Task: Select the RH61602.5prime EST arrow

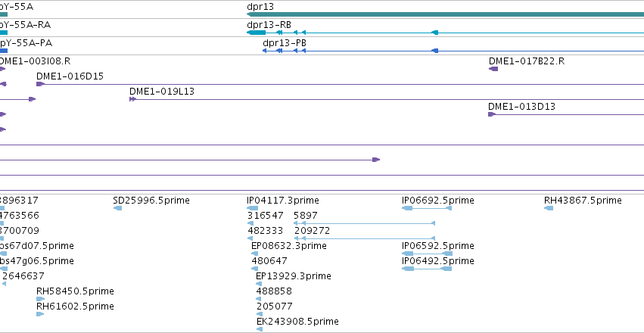Action: (x=40, y=314)
